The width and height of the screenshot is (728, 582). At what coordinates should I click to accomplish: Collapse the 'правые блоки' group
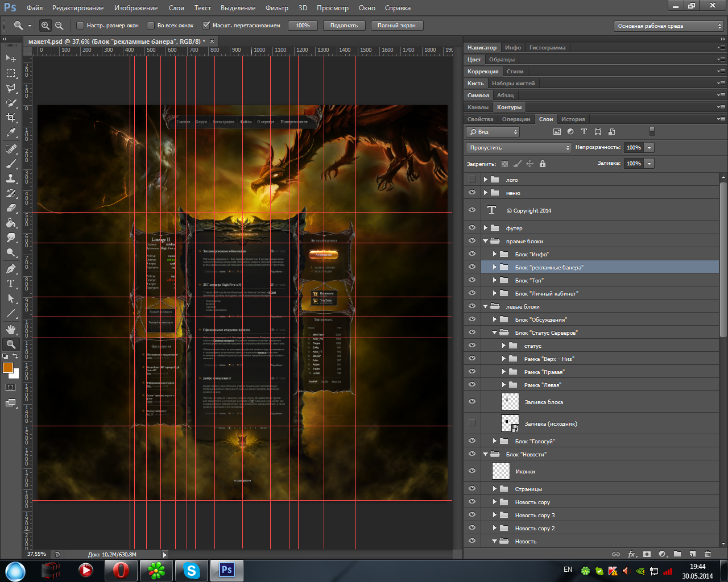click(x=486, y=241)
